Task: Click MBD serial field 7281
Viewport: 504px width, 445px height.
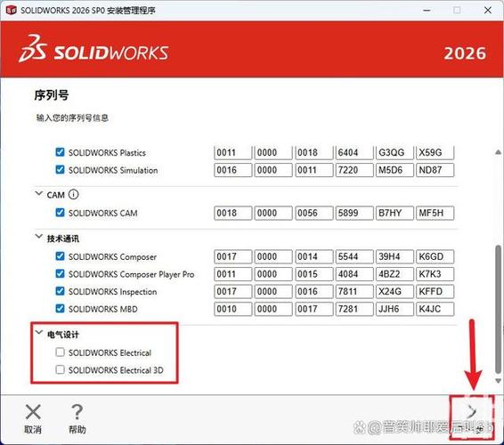Action: [354, 309]
